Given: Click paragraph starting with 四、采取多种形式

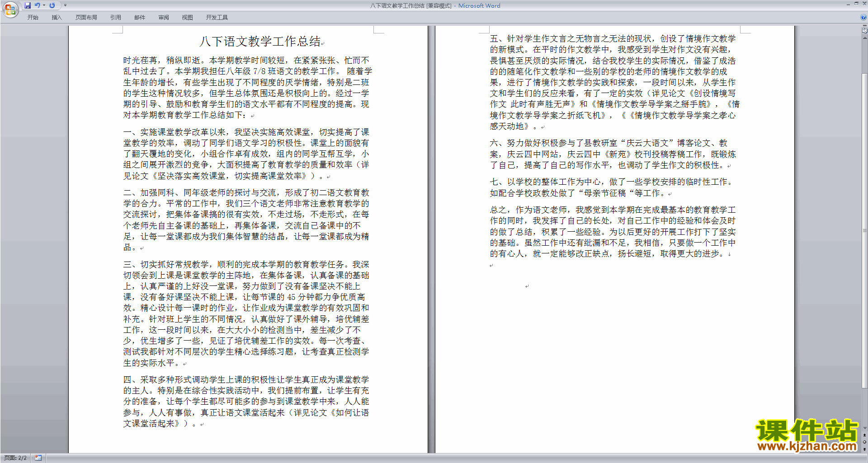Looking at the screenshot, I should (x=247, y=402).
